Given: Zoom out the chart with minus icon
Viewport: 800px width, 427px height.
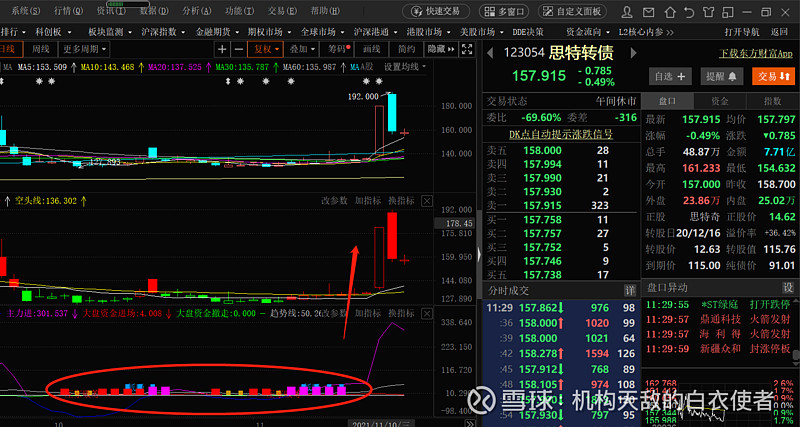Looking at the screenshot, I should (x=238, y=49).
